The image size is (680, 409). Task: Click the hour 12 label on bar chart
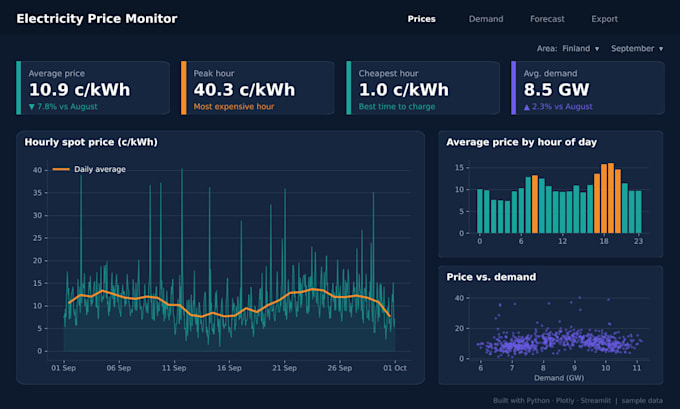pos(562,241)
